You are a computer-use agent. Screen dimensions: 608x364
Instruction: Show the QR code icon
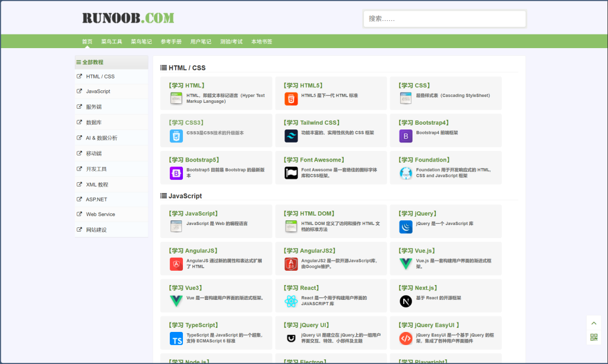(594, 337)
